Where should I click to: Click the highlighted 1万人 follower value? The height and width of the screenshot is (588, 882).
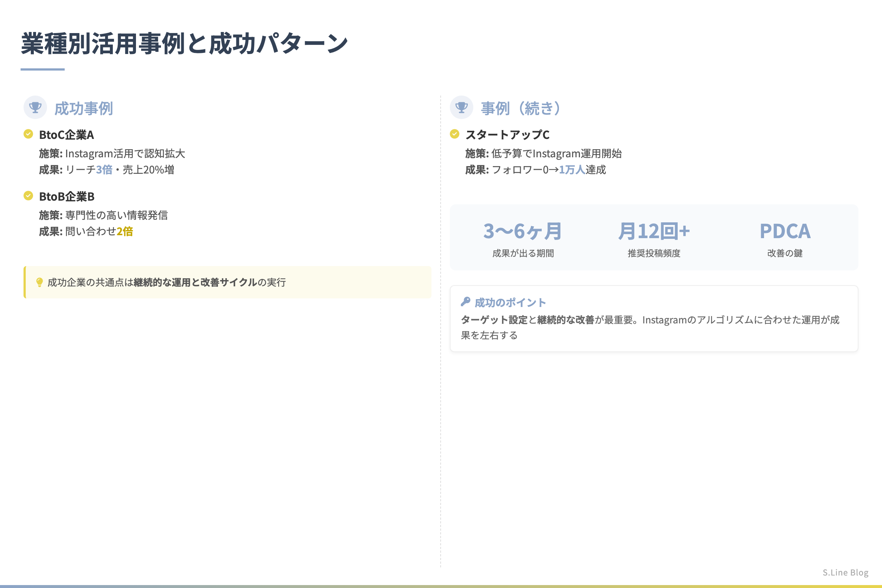point(572,170)
